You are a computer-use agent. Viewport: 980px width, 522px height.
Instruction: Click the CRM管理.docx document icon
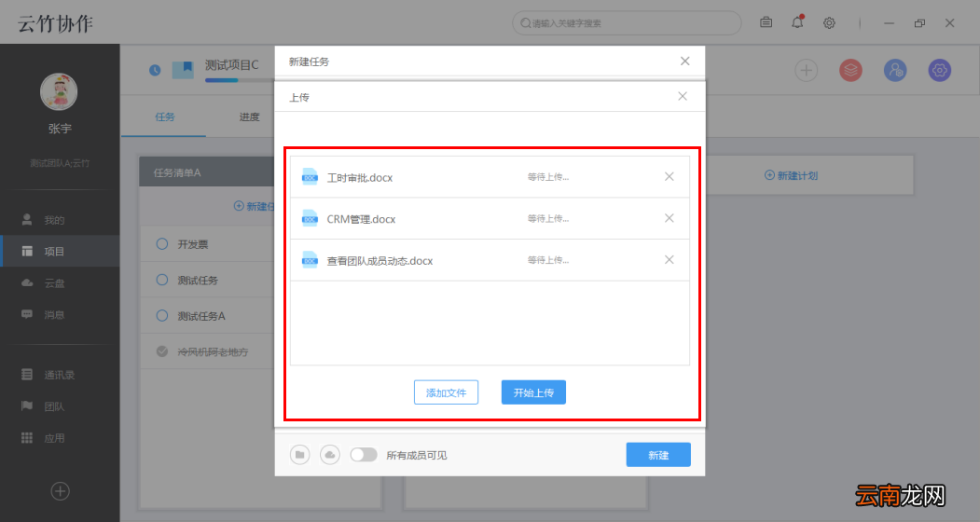tap(310, 218)
